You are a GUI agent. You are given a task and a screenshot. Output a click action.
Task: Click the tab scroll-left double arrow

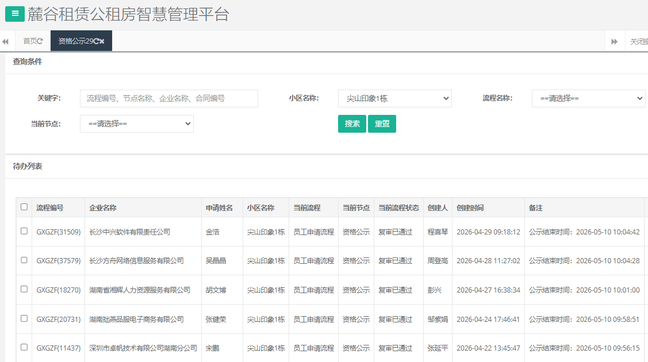coord(5,41)
